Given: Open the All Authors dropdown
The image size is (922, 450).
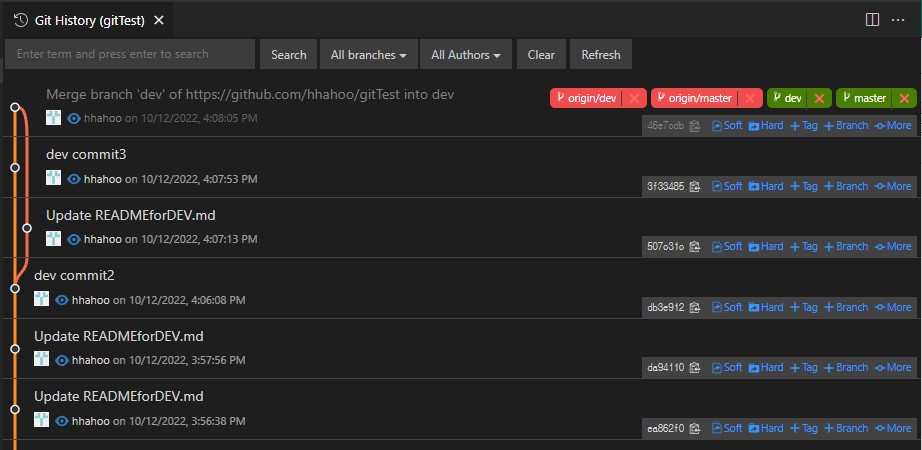Looking at the screenshot, I should (466, 55).
